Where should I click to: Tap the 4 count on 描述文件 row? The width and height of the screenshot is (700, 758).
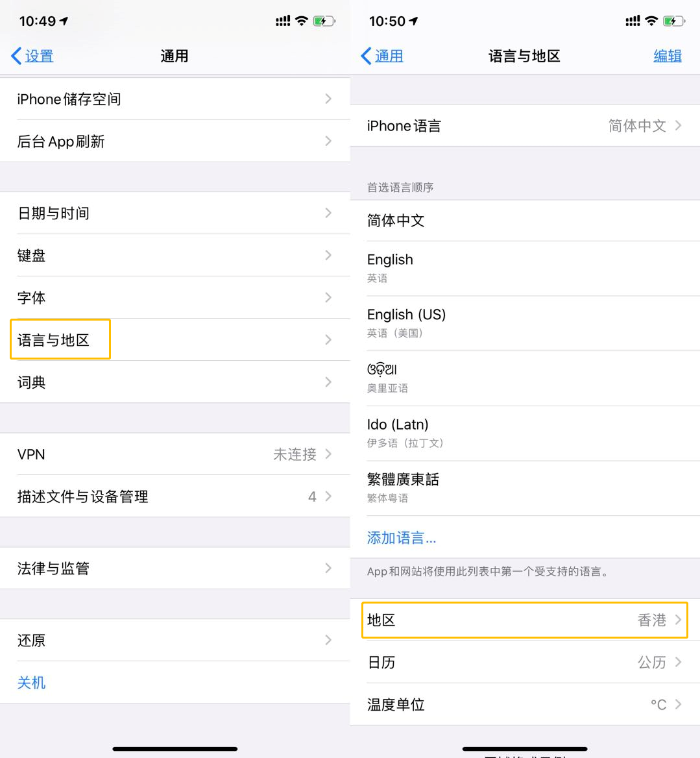click(x=312, y=496)
